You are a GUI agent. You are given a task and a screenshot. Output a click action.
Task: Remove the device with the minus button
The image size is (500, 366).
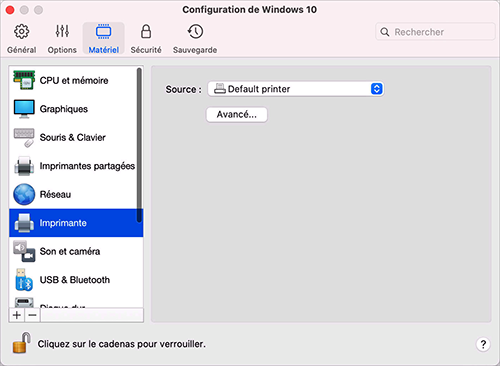click(x=32, y=315)
